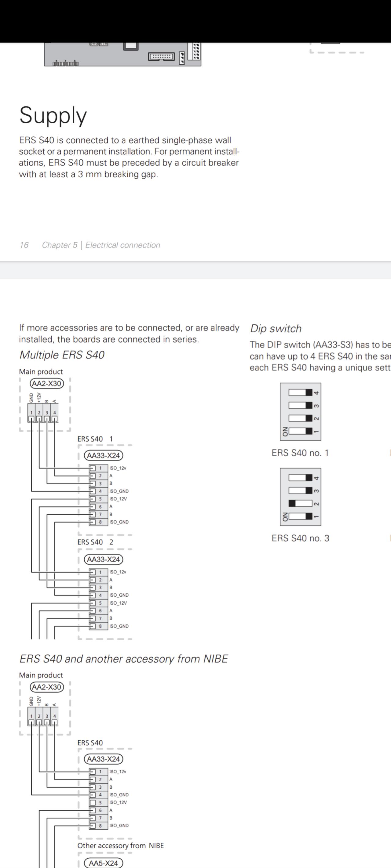Tap "AA2-X30" connector label below Multiple ERS S40 heading

click(46, 383)
